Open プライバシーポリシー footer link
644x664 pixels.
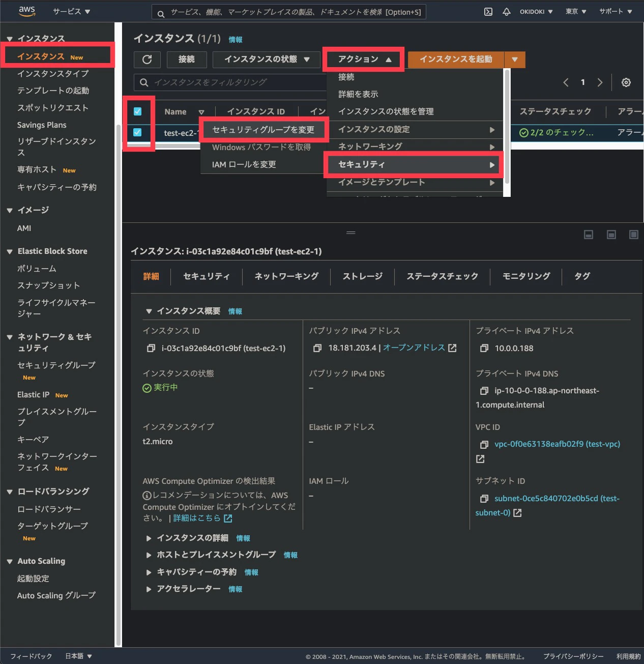coord(573,656)
